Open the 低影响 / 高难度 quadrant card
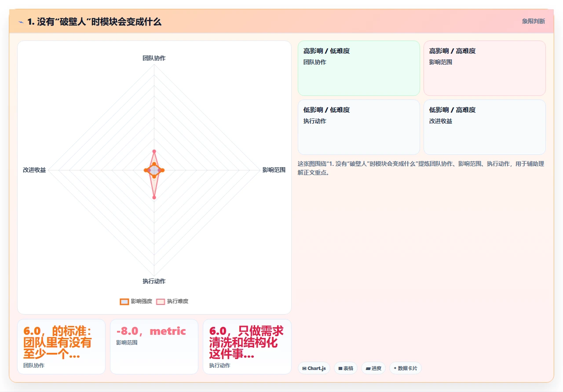Image resolution: width=563 pixels, height=392 pixels. tap(484, 127)
